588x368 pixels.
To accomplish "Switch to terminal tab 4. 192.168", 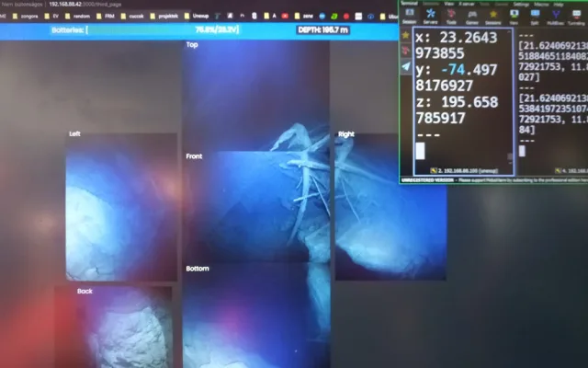I will coord(571,171).
